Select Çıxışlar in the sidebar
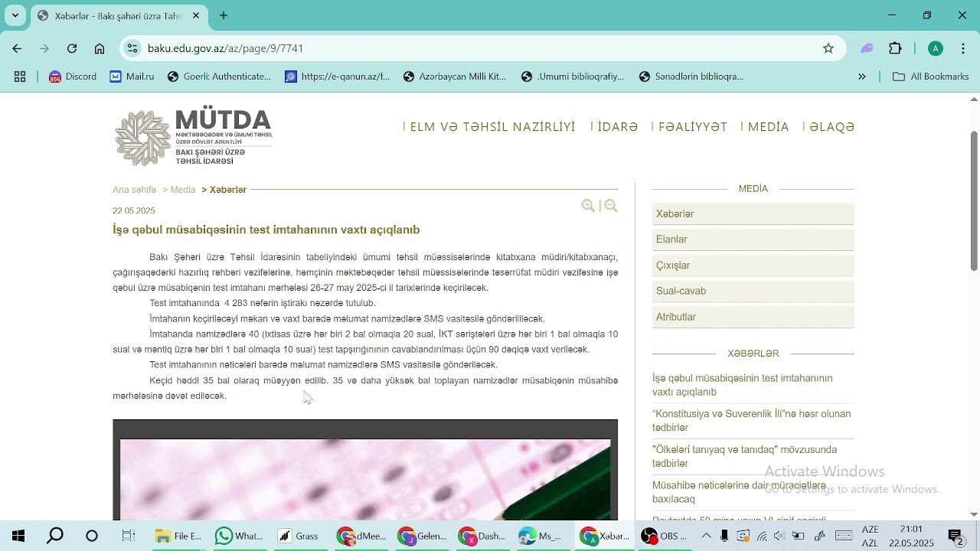This screenshot has height=551, width=980. (753, 266)
